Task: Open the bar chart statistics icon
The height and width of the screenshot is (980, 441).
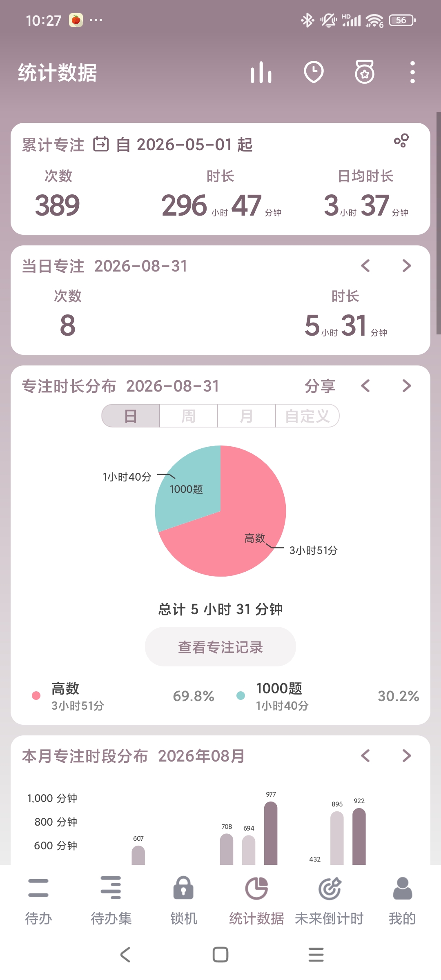Action: 261,73
